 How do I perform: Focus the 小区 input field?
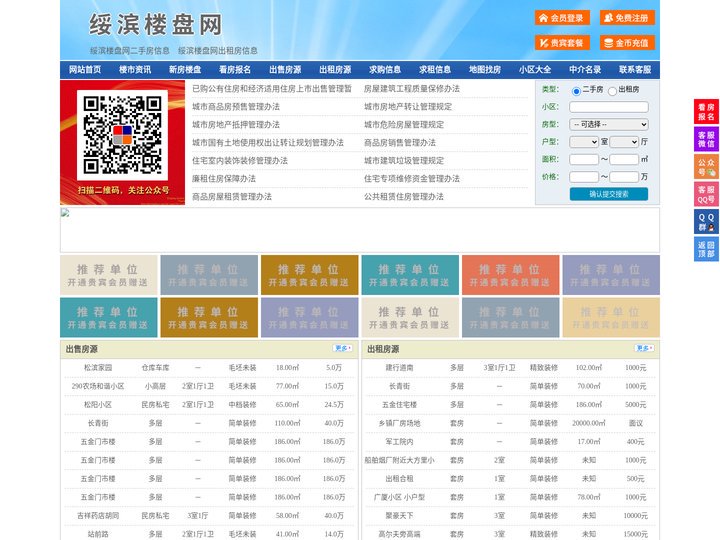[609, 107]
